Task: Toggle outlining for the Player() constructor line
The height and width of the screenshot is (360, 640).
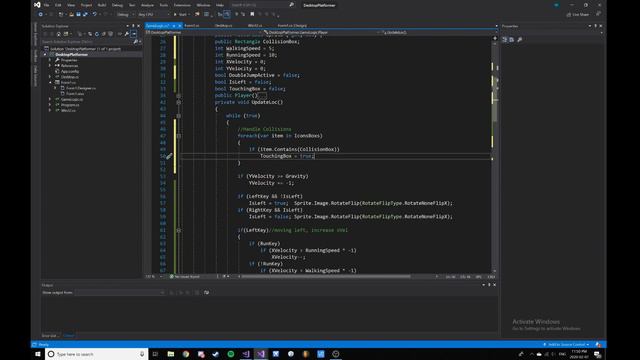Action: coord(178,96)
